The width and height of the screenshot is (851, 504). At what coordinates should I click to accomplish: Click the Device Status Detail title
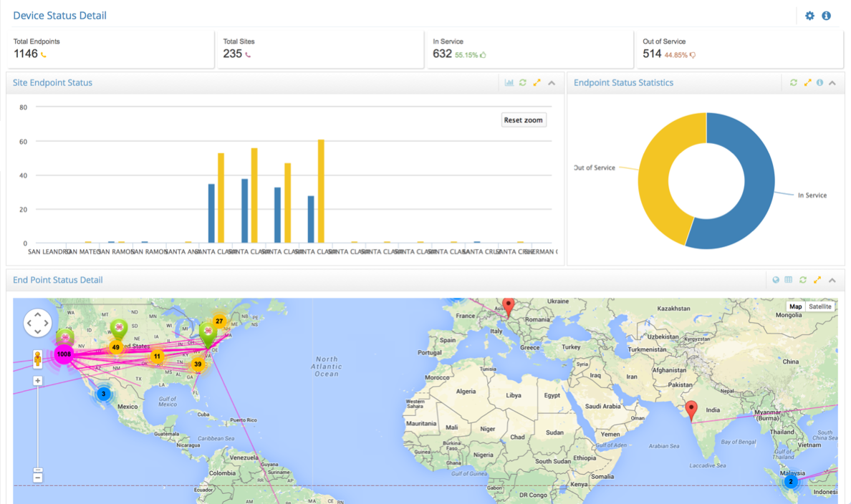coord(59,16)
